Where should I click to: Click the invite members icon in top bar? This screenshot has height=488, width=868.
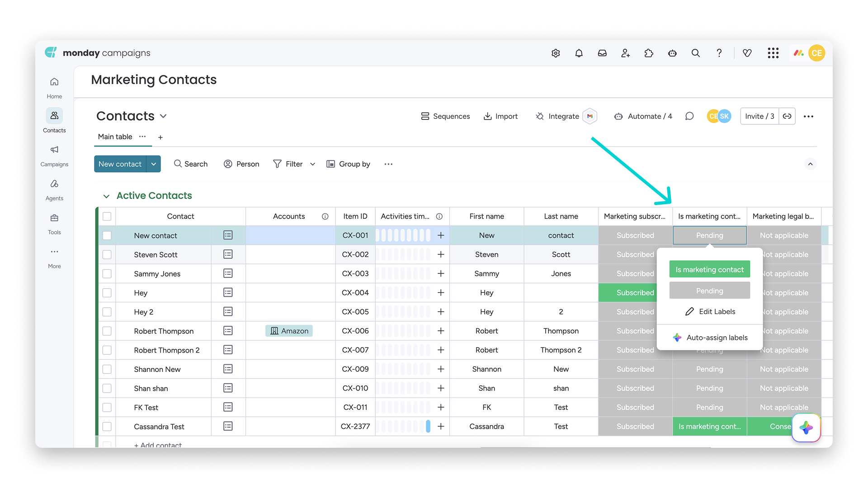pyautogui.click(x=626, y=53)
